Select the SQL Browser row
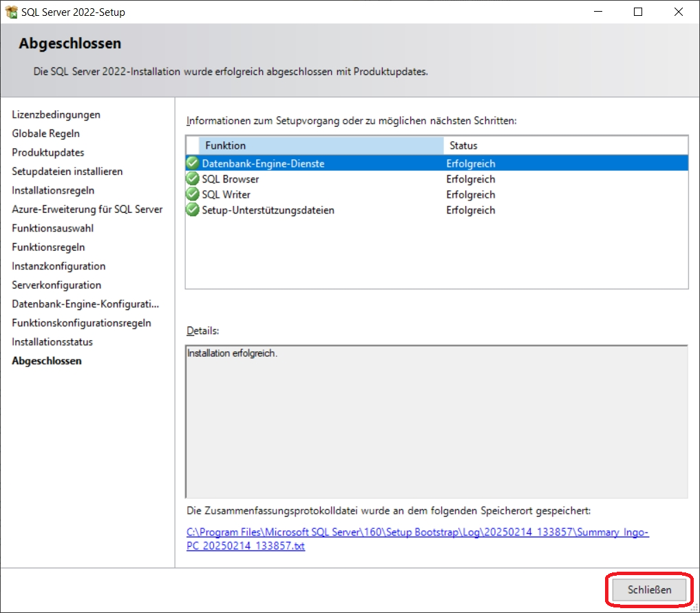Screen dimensions: 700x613 (437, 179)
